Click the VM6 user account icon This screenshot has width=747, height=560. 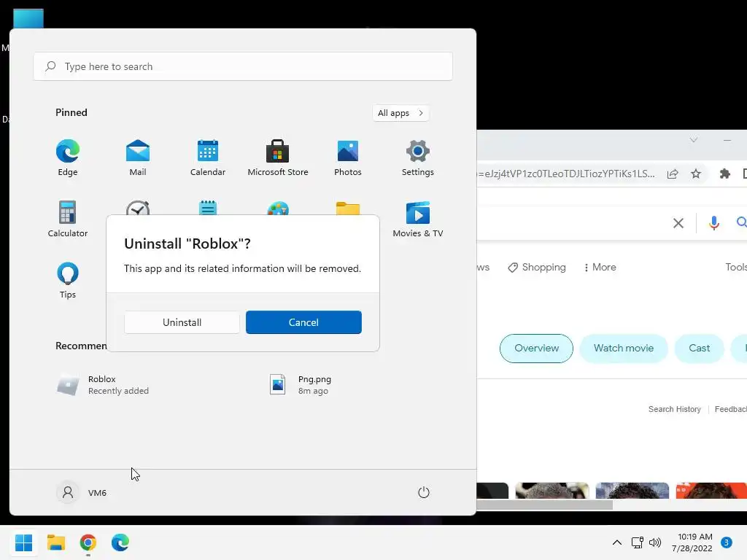(x=68, y=492)
